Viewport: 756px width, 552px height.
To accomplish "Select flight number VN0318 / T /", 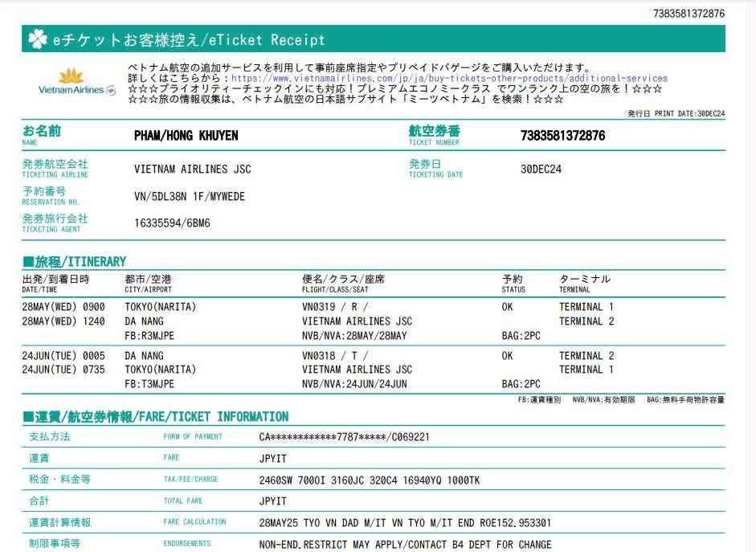I will 335,356.
